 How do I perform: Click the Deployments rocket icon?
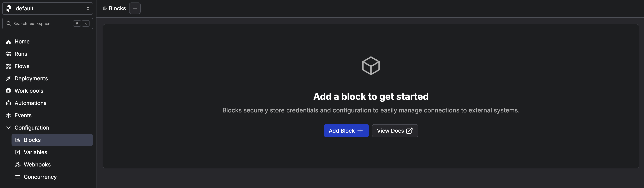coord(8,78)
